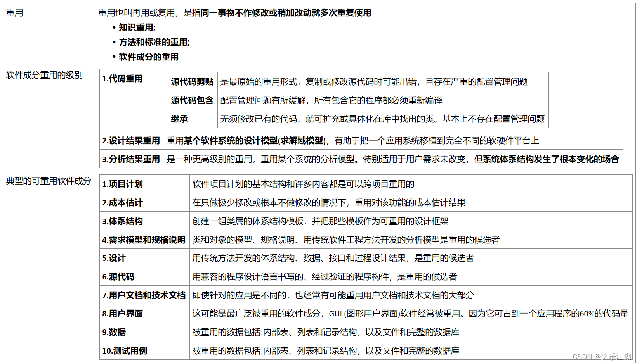Select the '3.分析结果重用' cell
Screen dimensions: 637x364
[x=132, y=159]
